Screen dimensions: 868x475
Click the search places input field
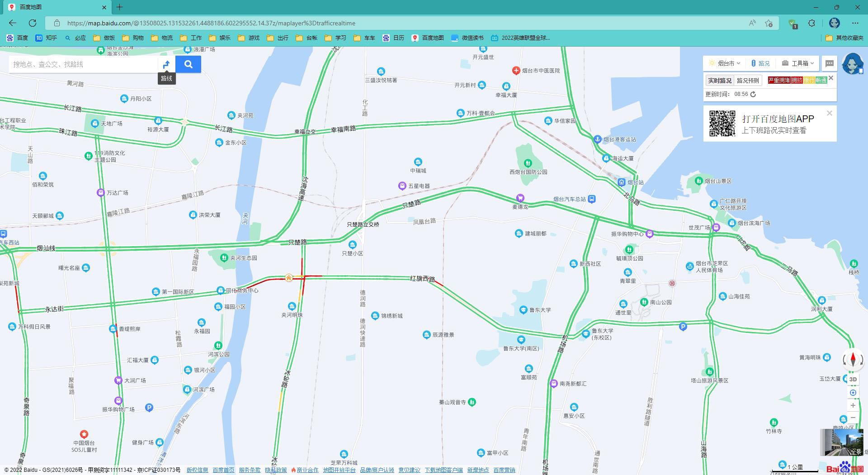(84, 64)
